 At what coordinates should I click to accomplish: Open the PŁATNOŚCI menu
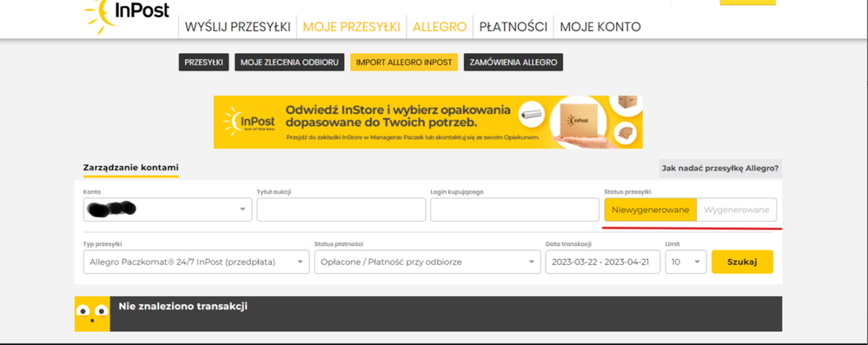tap(514, 27)
